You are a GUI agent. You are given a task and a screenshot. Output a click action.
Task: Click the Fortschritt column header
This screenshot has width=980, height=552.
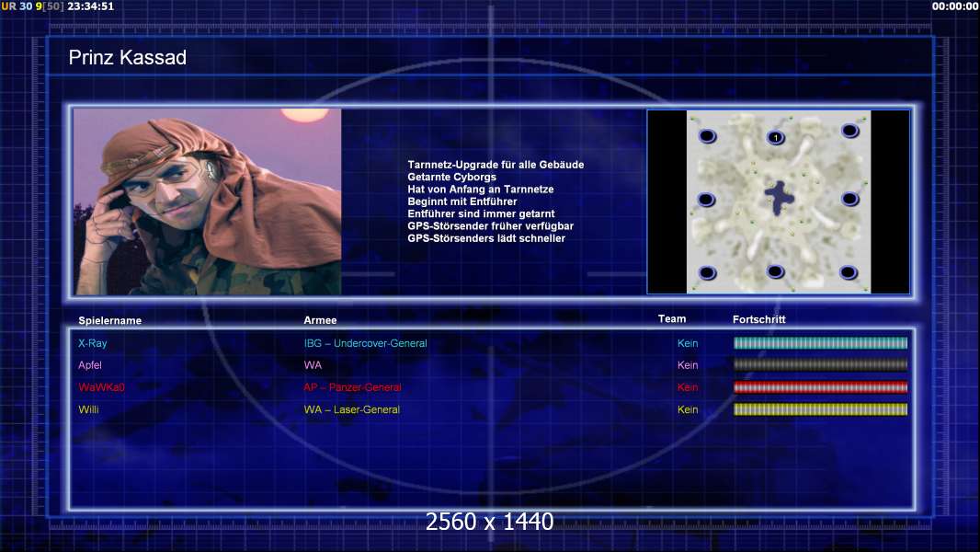[x=758, y=319]
